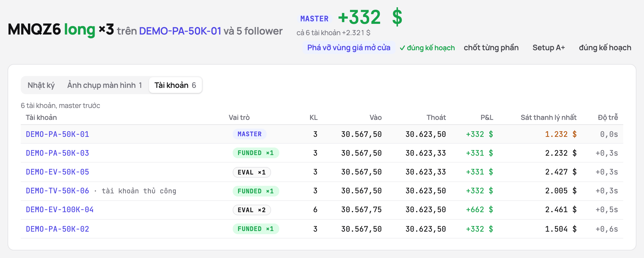Open DEMO-PA-50K-01 account in the table
Image resolution: width=644 pixels, height=258 pixels.
coord(58,134)
